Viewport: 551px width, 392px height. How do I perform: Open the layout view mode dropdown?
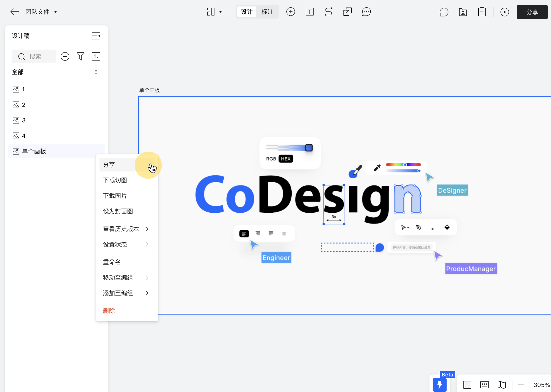(x=214, y=12)
